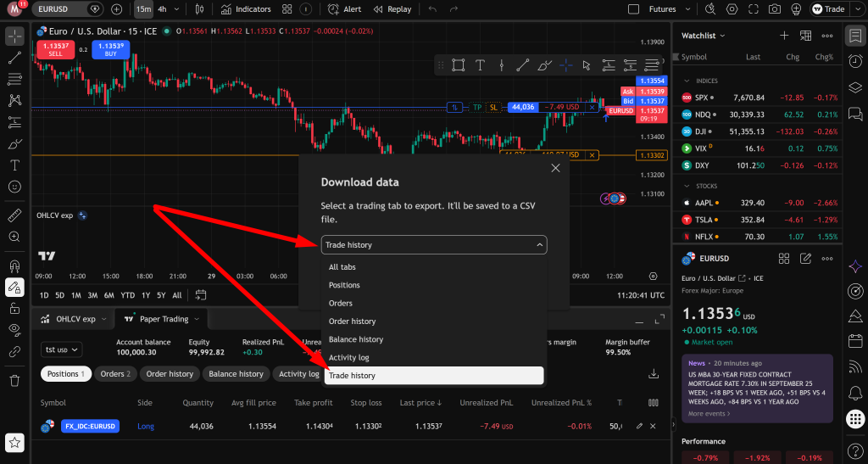Add symbol to compare with plus icon
Image resolution: width=868 pixels, height=464 pixels.
coord(116,9)
